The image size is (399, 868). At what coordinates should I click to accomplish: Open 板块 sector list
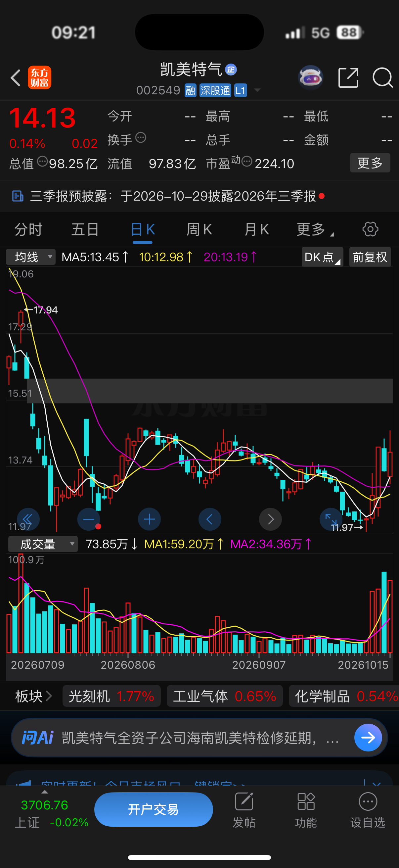coord(33,696)
